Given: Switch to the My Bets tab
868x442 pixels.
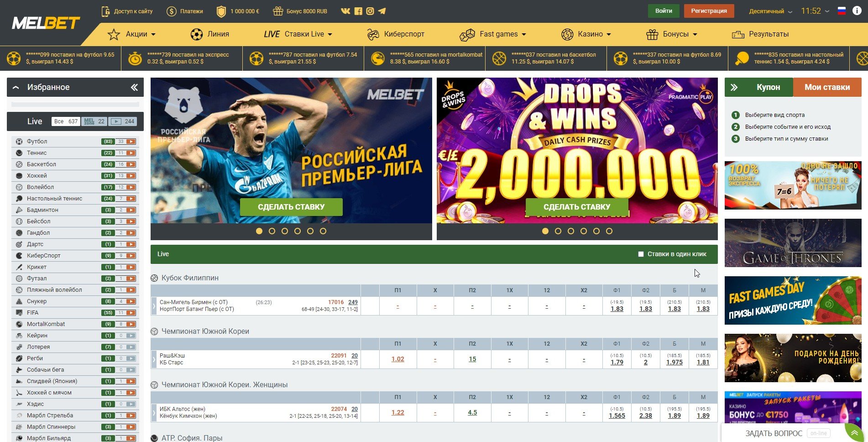Looking at the screenshot, I should (x=827, y=87).
